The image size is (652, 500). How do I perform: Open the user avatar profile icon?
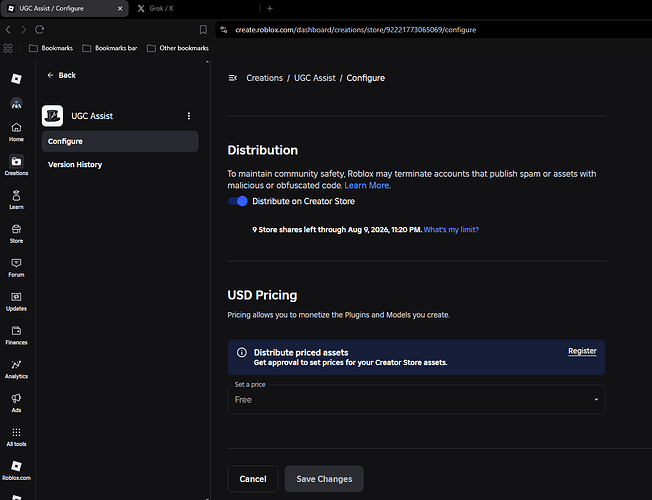point(16,103)
